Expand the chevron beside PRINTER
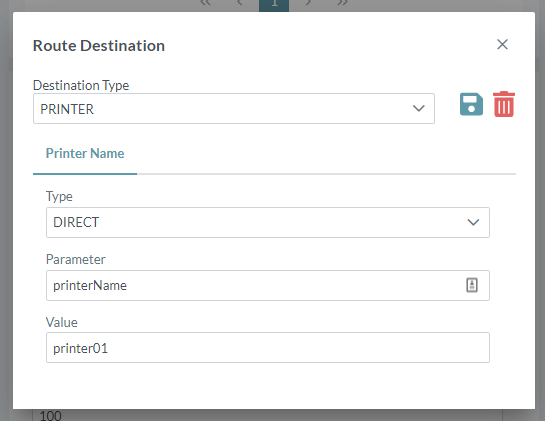Screen dimensions: 545x421 pos(418,108)
